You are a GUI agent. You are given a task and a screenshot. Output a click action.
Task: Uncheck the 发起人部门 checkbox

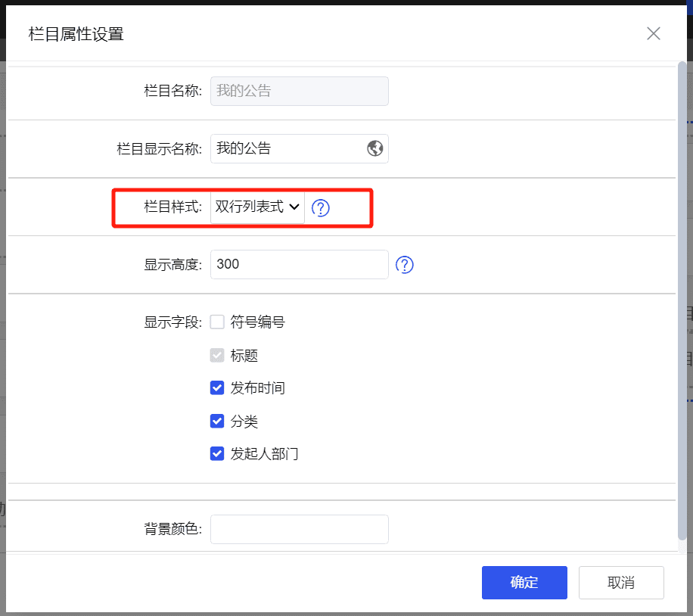click(x=217, y=454)
